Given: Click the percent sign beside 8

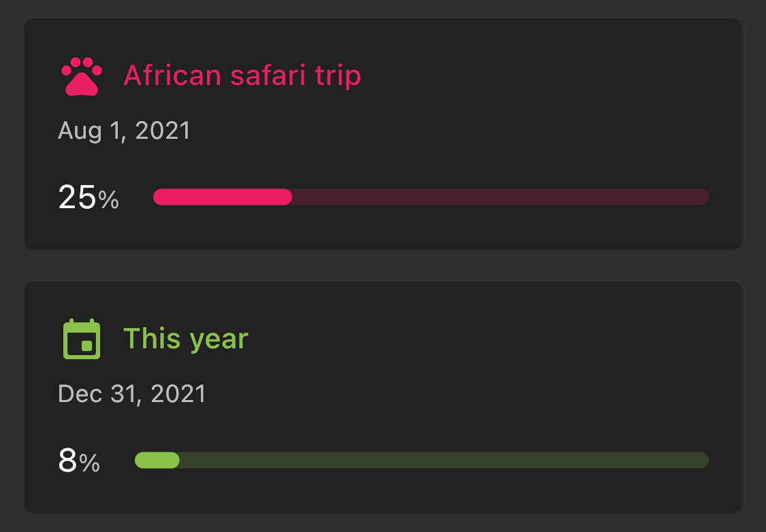Looking at the screenshot, I should pos(89,463).
